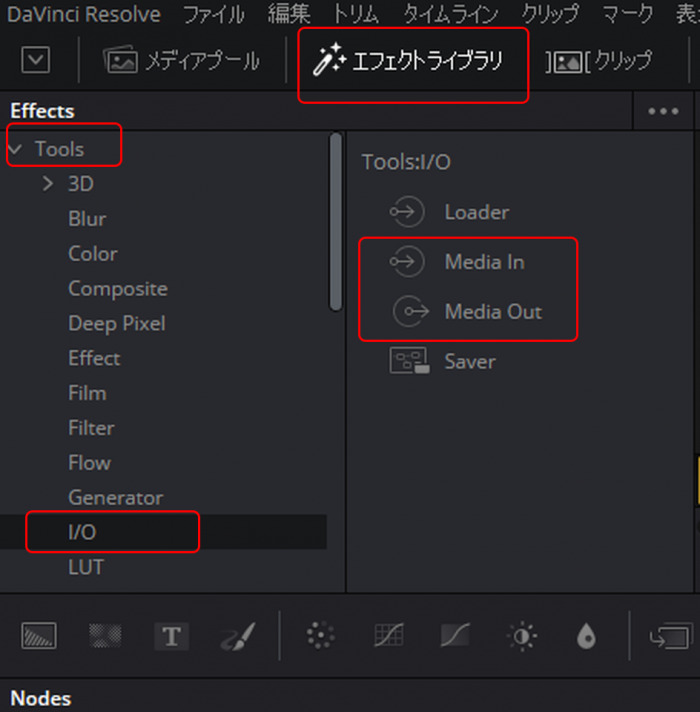The image size is (700, 712).
Task: Open the ファイル menu
Action: 213,14
